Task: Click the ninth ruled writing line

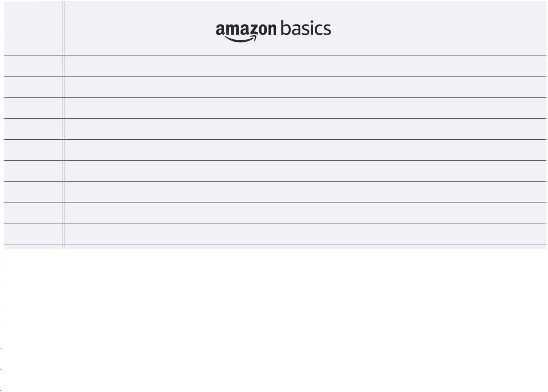Action: tap(305, 234)
